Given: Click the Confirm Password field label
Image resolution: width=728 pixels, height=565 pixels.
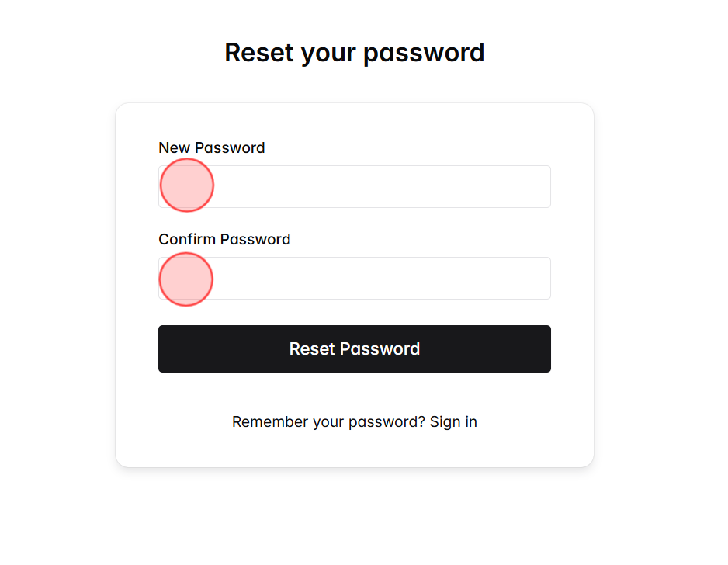Looking at the screenshot, I should [224, 239].
